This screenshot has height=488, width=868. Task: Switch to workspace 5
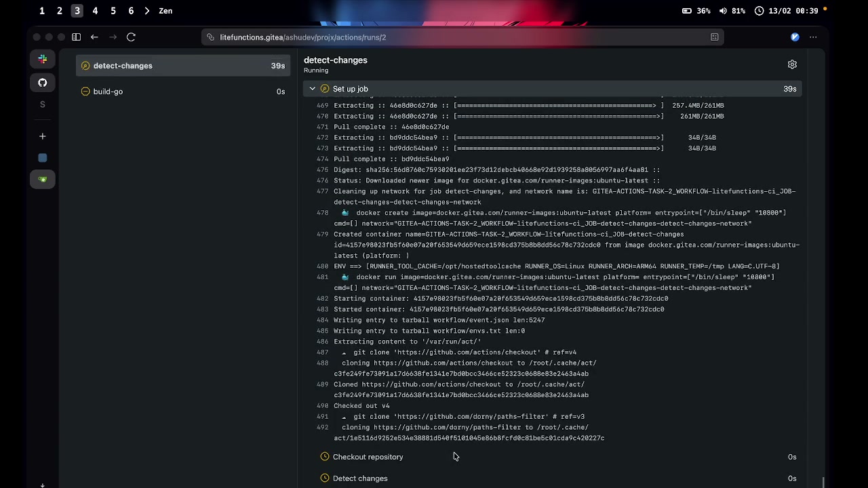pyautogui.click(x=113, y=11)
